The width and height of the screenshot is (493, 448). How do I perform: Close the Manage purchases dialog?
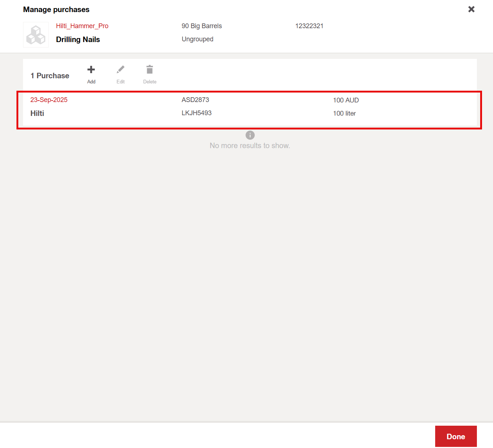point(471,9)
